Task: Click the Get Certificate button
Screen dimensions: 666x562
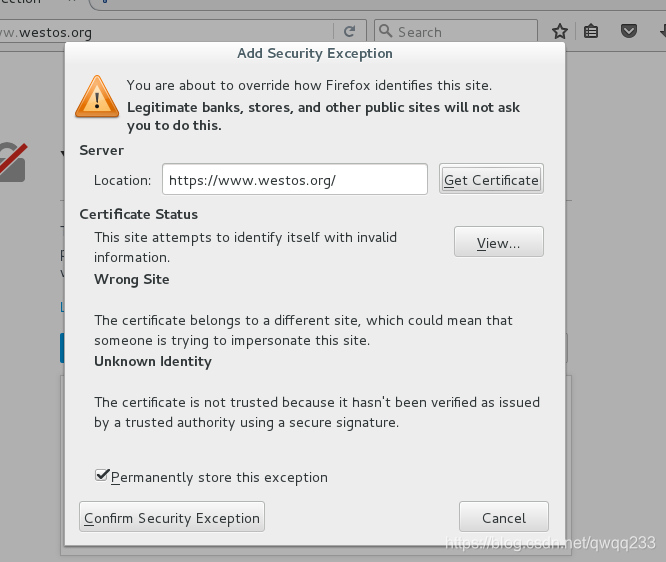Action: 491,180
